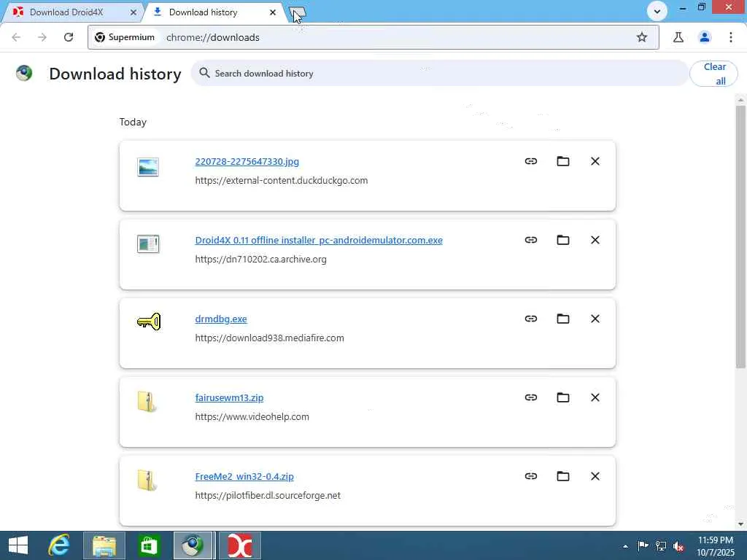Remove 220728-2275647330.jpg from download list
747x560 pixels.
coord(595,161)
